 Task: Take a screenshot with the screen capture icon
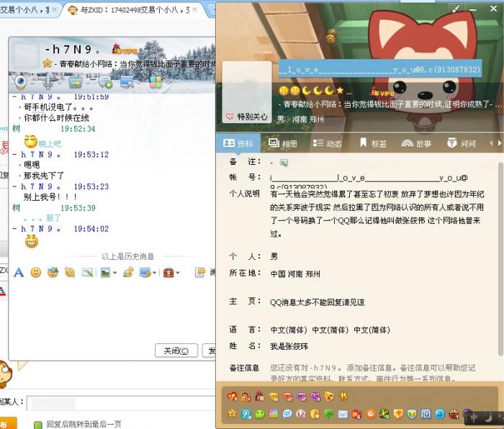coord(145,273)
